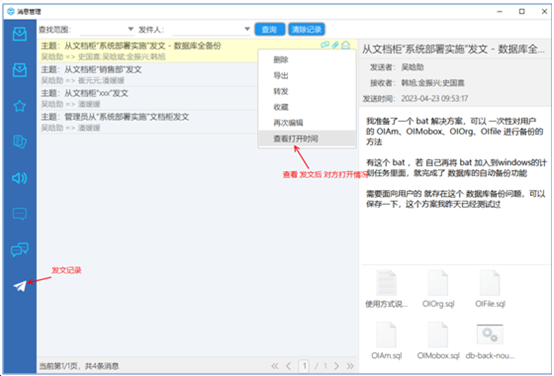Click the 清除记录 button
Screen dimensions: 554x376
(307, 29)
